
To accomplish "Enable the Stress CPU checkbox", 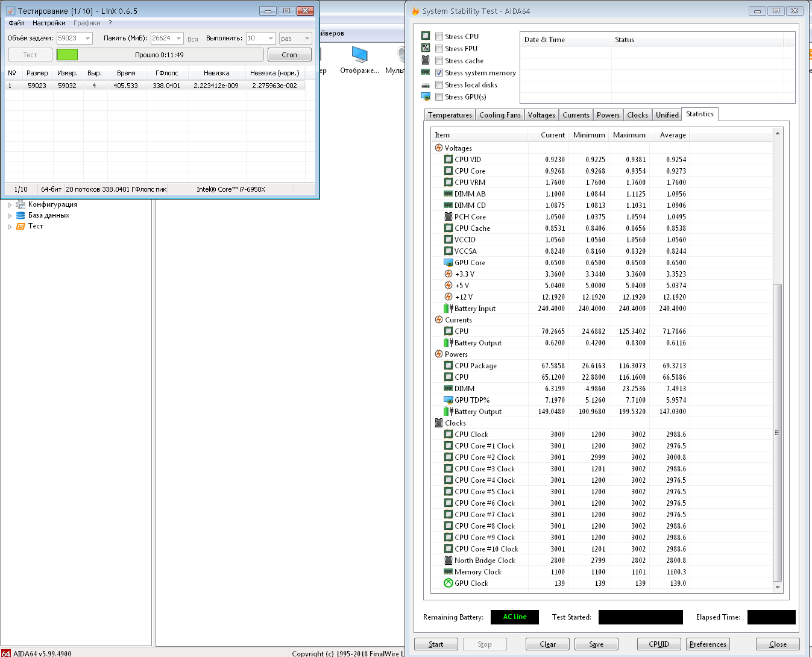I will pos(439,37).
